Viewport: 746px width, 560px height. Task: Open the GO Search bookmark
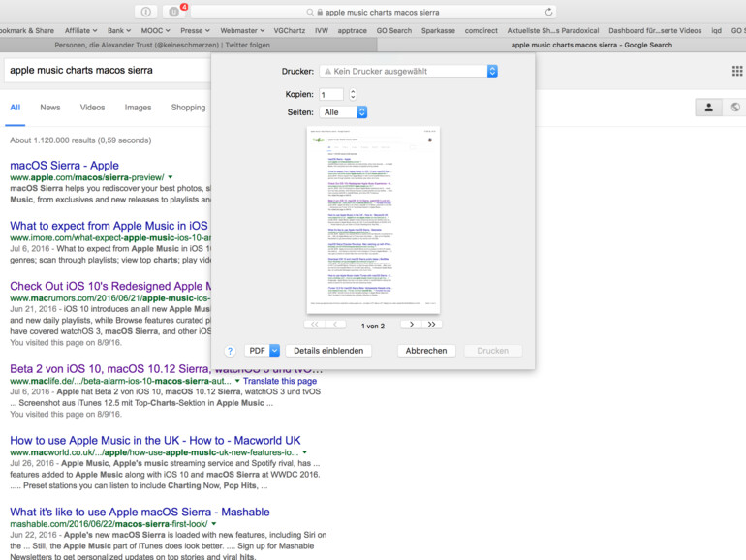click(x=394, y=30)
